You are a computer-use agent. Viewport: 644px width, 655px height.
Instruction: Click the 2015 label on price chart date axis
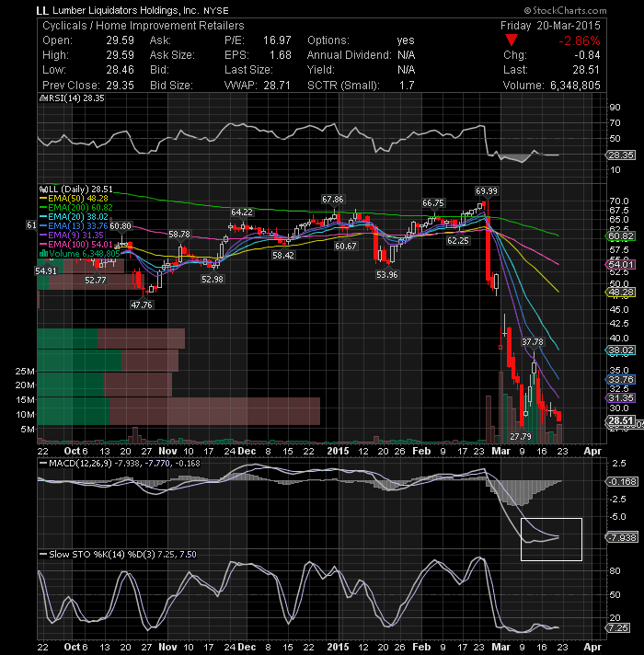tap(338, 451)
